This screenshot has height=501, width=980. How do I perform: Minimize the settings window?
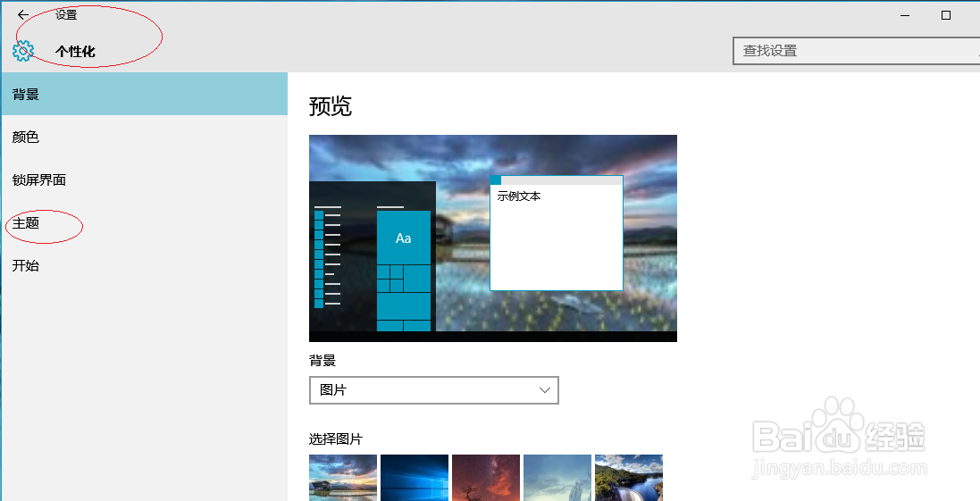tap(905, 15)
